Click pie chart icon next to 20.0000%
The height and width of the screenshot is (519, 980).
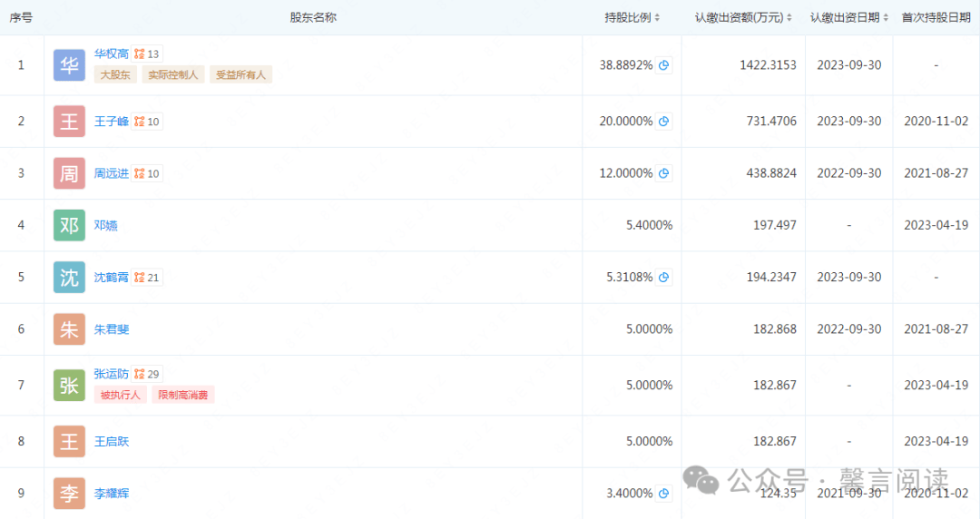(x=664, y=122)
